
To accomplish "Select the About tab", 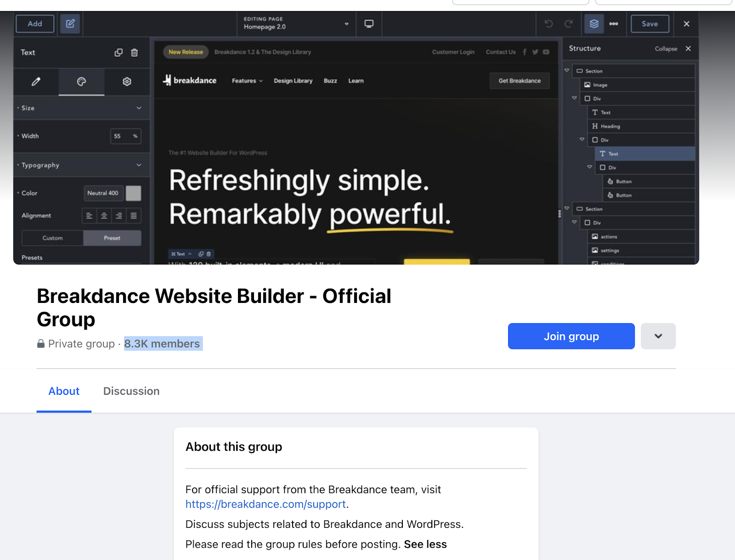I will 64,391.
